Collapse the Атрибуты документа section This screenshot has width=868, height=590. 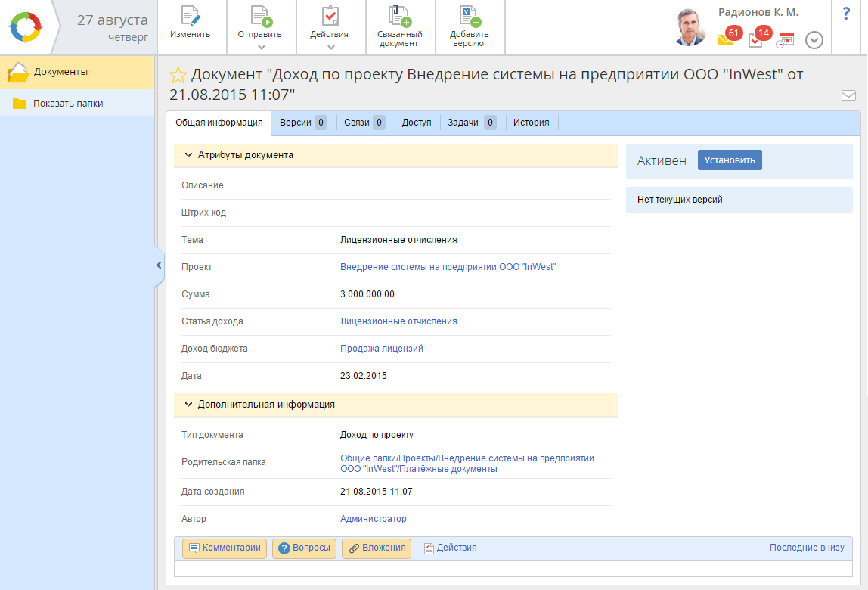[x=188, y=155]
